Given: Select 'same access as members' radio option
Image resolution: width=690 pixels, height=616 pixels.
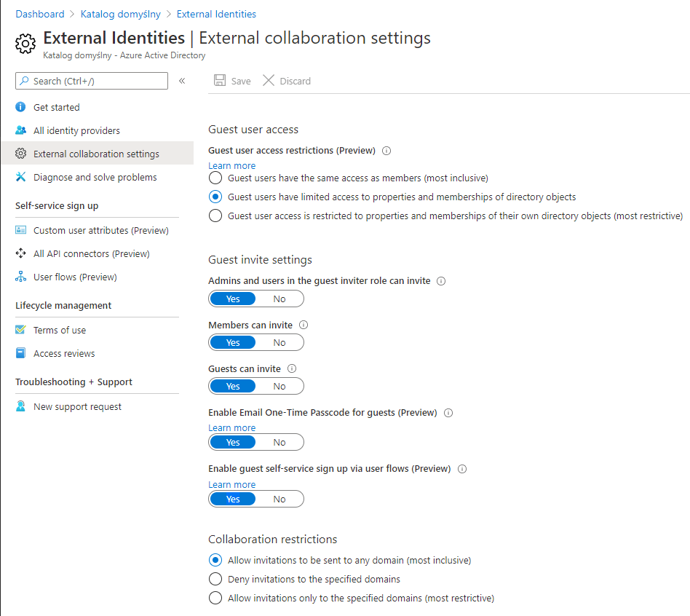Looking at the screenshot, I should (215, 178).
